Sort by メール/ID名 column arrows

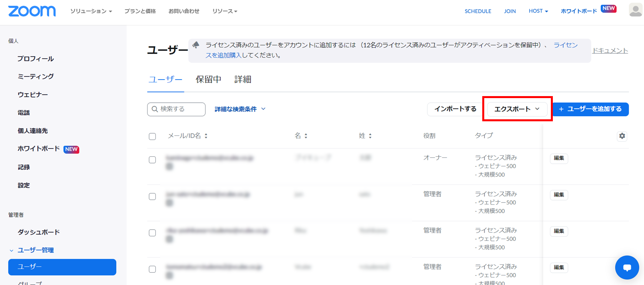(206, 136)
